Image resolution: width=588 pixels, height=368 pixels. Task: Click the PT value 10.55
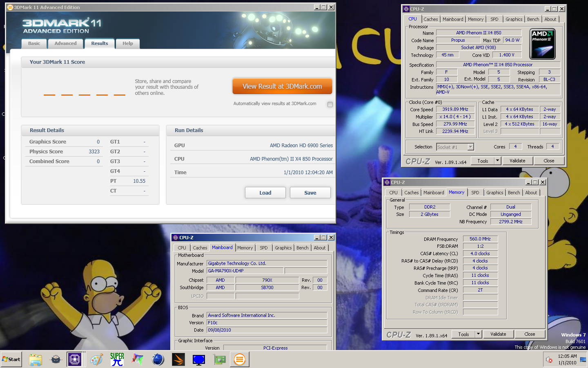pyautogui.click(x=139, y=181)
